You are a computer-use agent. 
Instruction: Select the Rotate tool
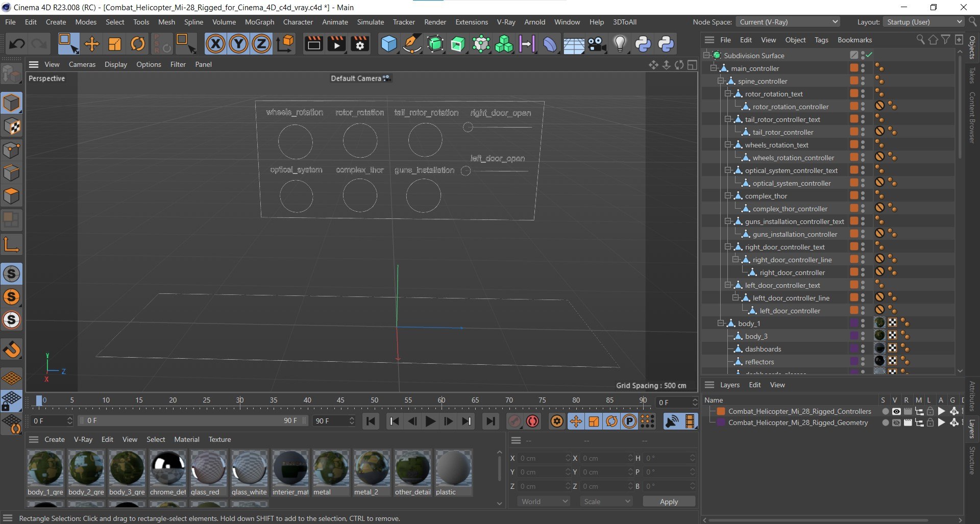pos(138,44)
